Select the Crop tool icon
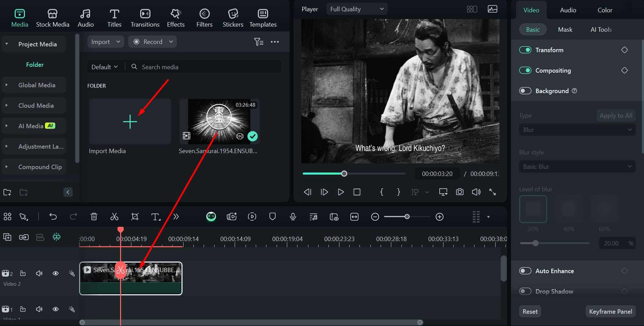This screenshot has width=644, height=326. (135, 217)
